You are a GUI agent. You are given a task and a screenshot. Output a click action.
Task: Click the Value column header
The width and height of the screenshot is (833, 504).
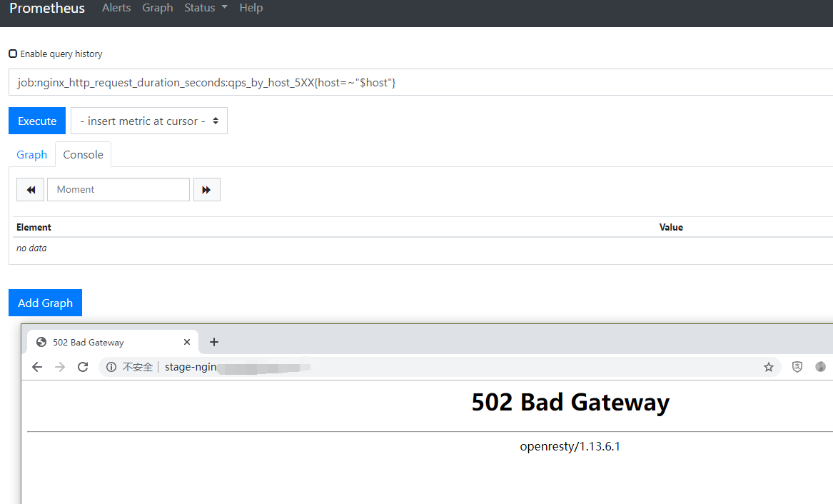click(671, 227)
